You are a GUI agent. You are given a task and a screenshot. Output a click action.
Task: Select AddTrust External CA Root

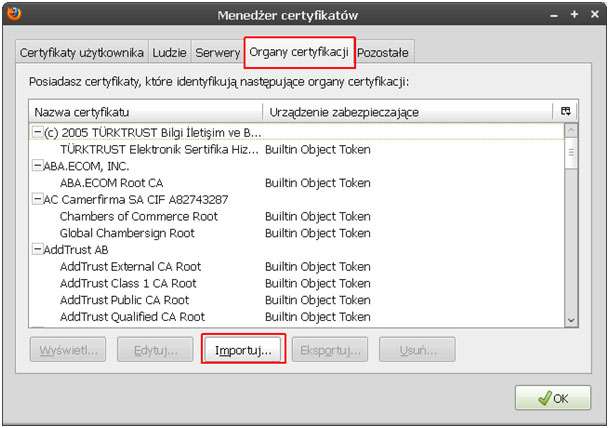click(x=297, y=266)
